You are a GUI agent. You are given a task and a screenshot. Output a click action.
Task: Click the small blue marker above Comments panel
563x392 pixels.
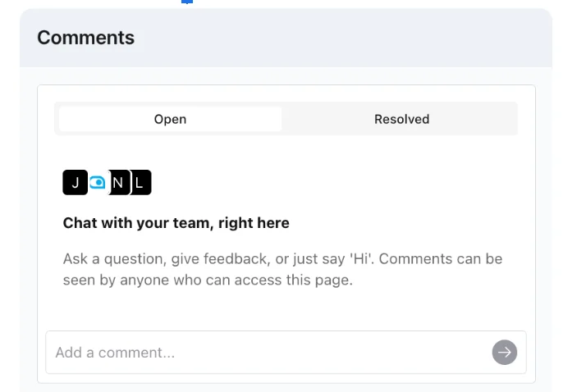click(187, 2)
